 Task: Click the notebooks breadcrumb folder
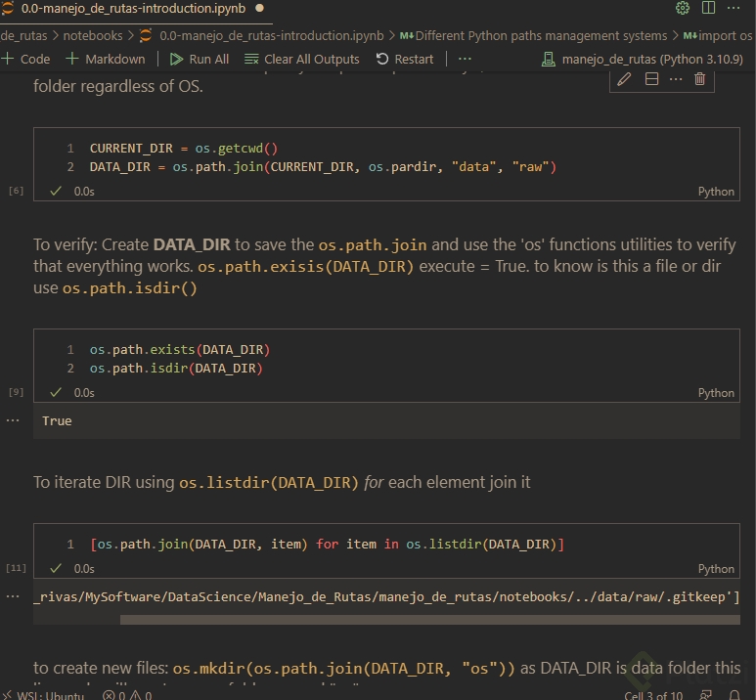(x=93, y=35)
